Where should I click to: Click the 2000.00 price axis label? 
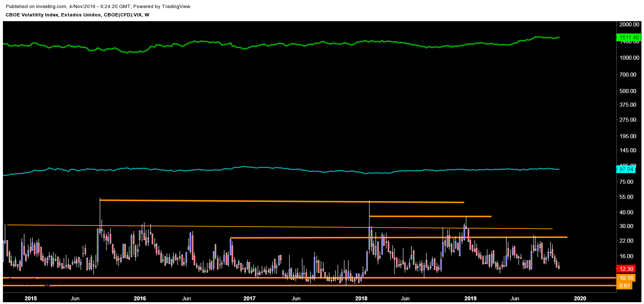coord(629,24)
